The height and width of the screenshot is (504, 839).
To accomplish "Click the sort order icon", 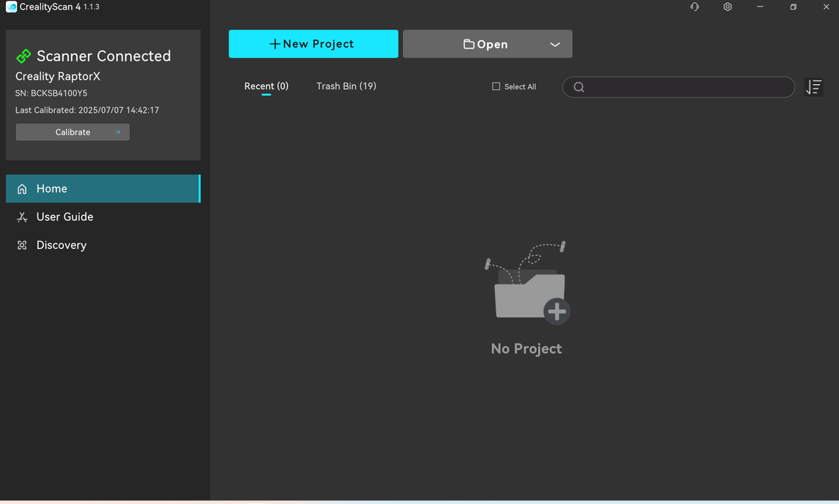I will [813, 87].
